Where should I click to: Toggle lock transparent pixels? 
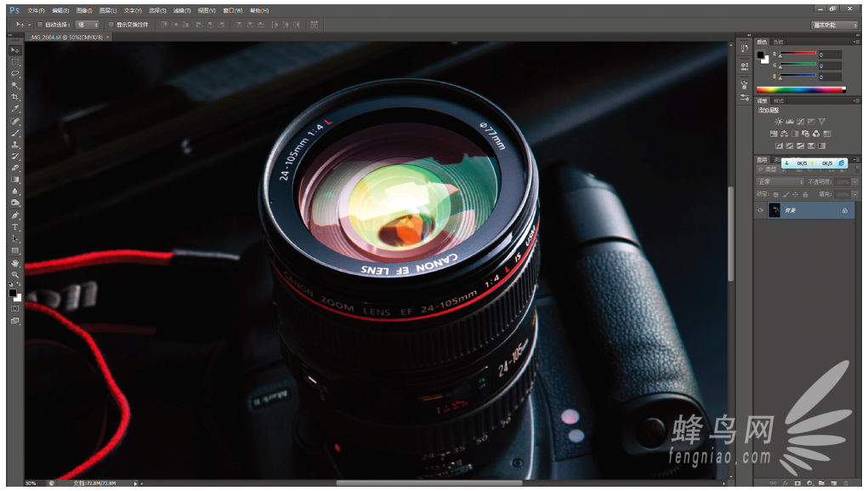coord(775,195)
